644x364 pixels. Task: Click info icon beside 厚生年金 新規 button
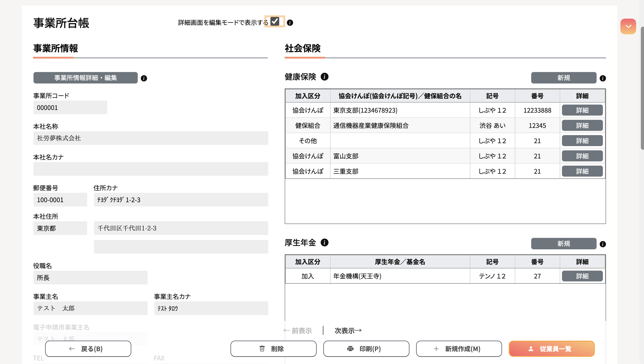coord(602,244)
